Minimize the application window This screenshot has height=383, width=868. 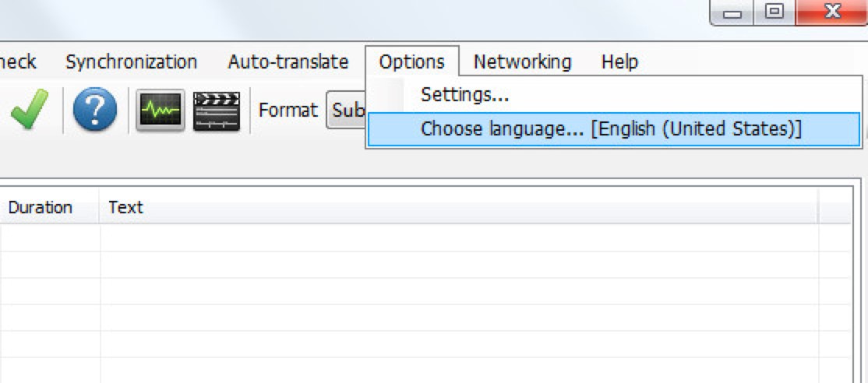tap(732, 13)
